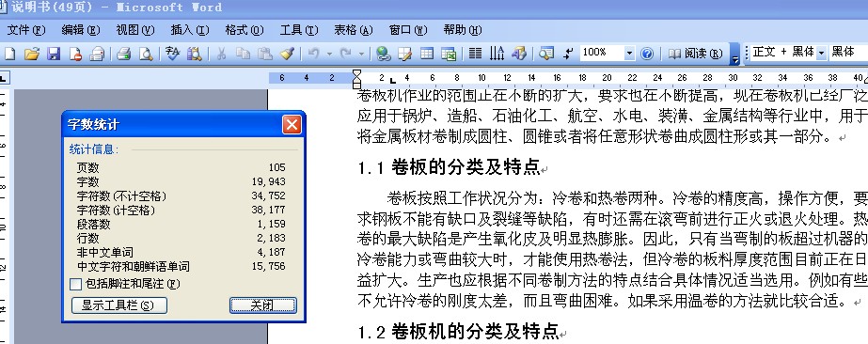Open a file with folder icon
The width and height of the screenshot is (868, 344).
coord(32,54)
